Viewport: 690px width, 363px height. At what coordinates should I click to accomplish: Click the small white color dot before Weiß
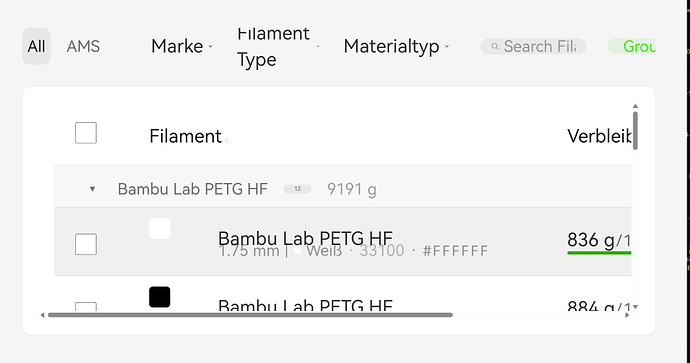[297, 251]
